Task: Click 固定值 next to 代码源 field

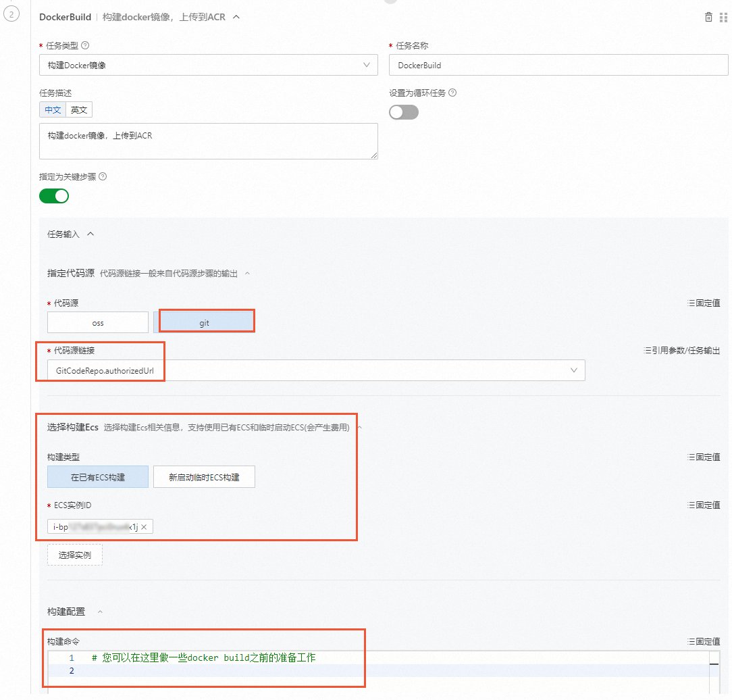Action: [704, 303]
